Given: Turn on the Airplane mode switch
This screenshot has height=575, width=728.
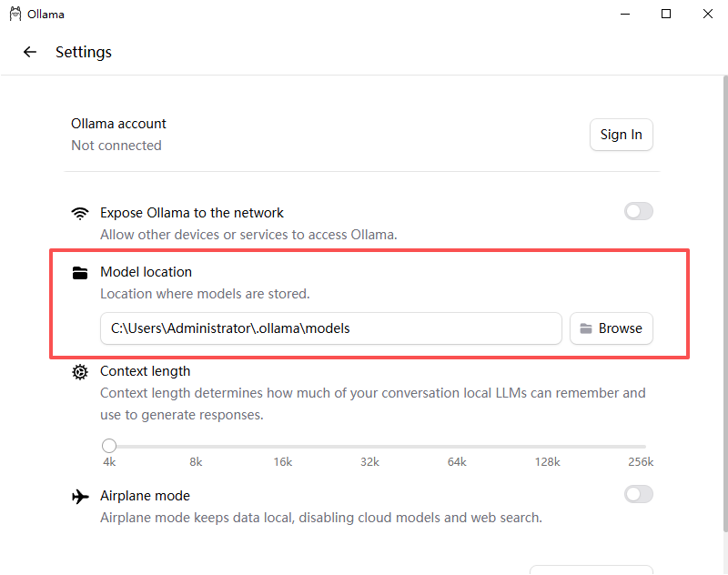Looking at the screenshot, I should tap(639, 494).
